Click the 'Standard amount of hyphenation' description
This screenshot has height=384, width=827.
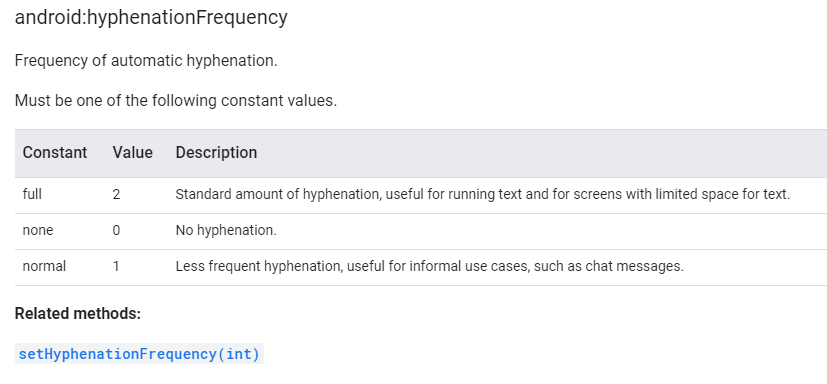pyautogui.click(x=483, y=194)
